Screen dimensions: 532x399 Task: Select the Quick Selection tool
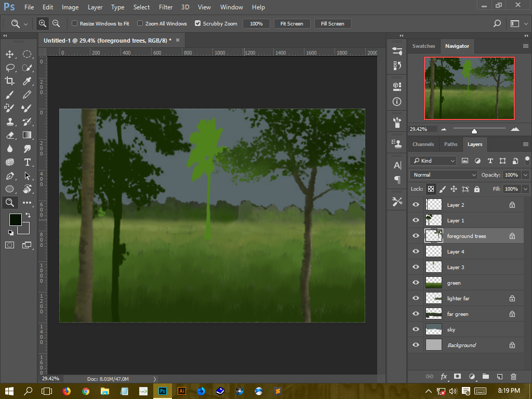[x=27, y=68]
